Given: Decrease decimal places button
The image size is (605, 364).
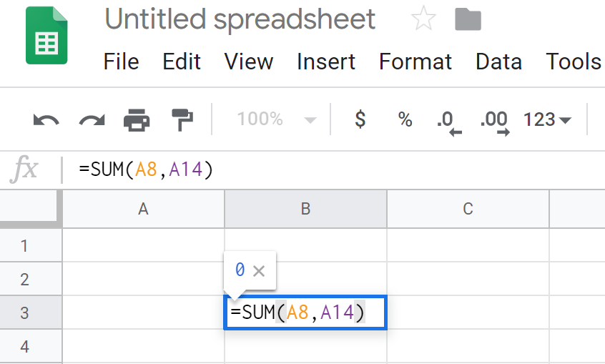Looking at the screenshot, I should pos(449,123).
